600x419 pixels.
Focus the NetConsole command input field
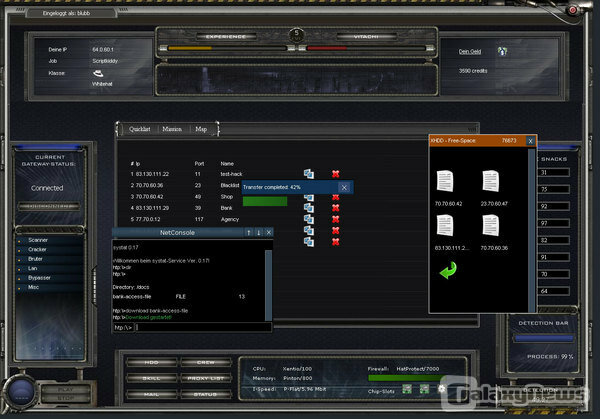[203, 327]
